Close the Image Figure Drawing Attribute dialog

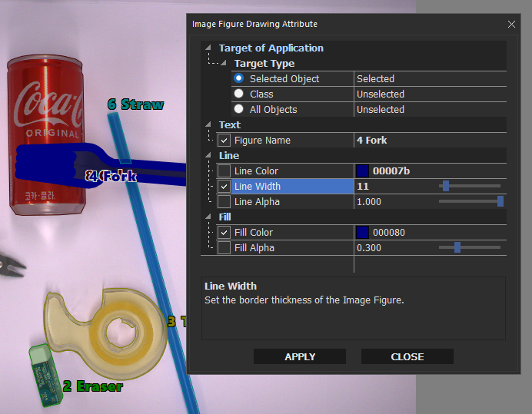point(511,24)
